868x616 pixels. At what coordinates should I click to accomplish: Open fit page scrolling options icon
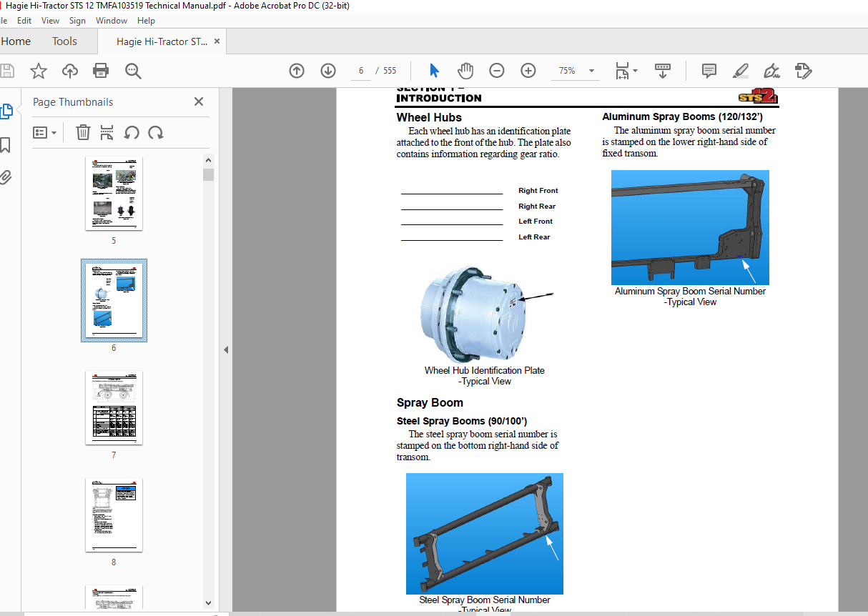(x=626, y=71)
